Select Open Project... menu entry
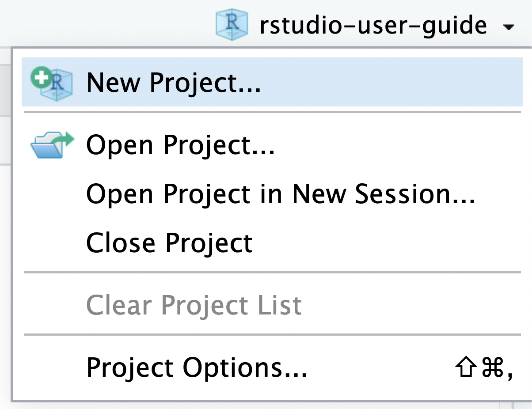Viewport: 532px width, 409px height. click(181, 145)
